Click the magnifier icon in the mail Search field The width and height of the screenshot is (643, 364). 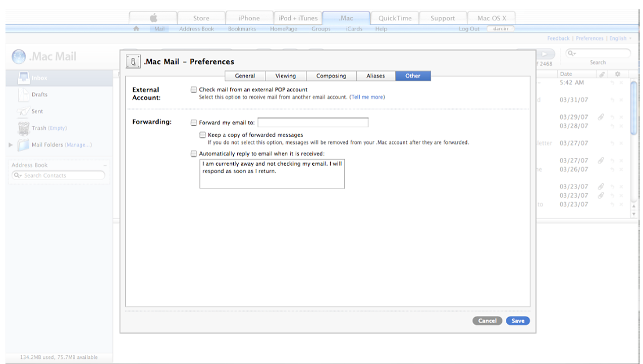click(x=572, y=53)
